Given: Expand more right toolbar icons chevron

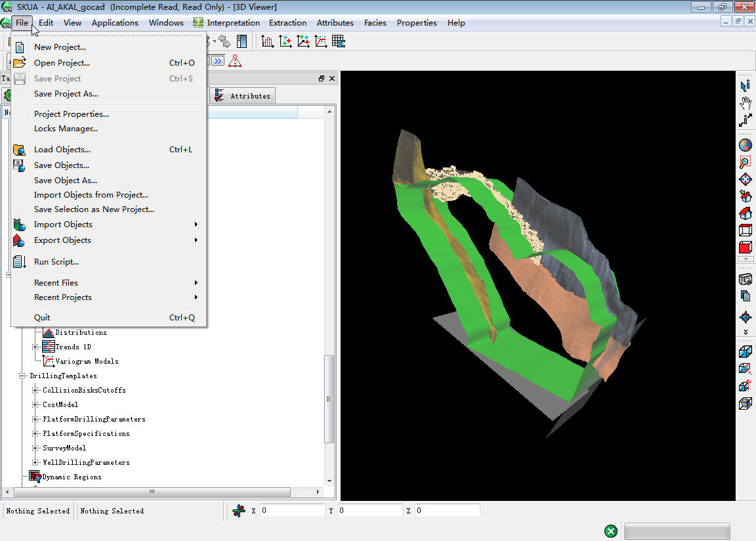Looking at the screenshot, I should pos(745,332).
